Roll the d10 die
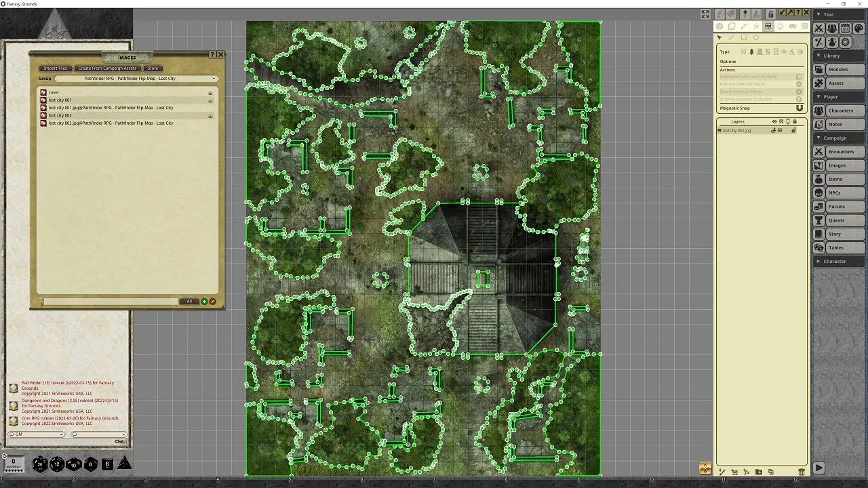The width and height of the screenshot is (868, 488). tap(73, 464)
